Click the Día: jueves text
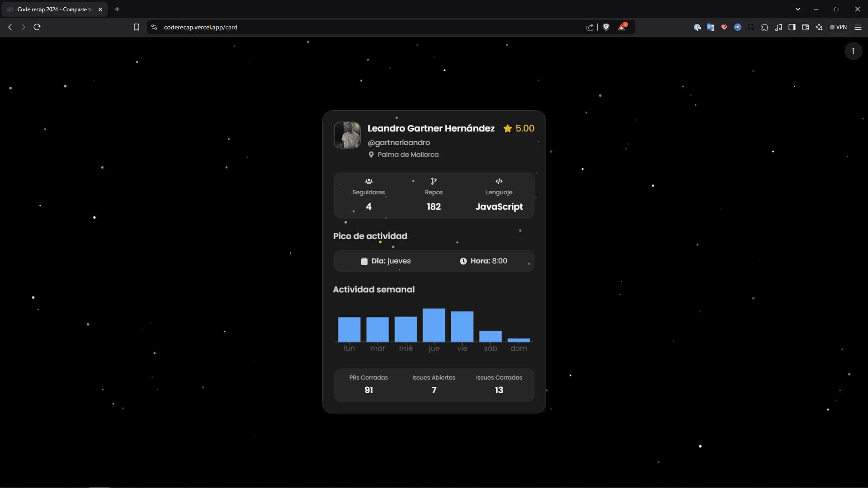 pos(391,261)
